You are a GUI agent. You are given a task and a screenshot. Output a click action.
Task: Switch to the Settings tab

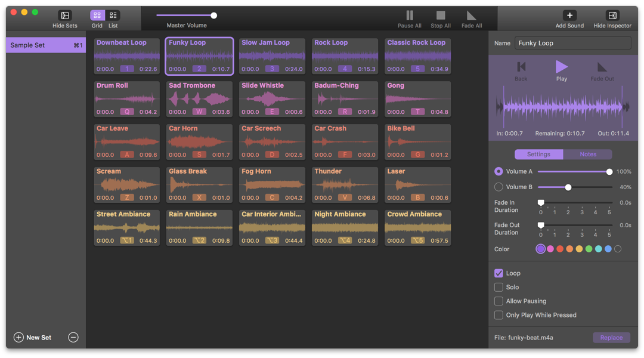[x=539, y=154]
